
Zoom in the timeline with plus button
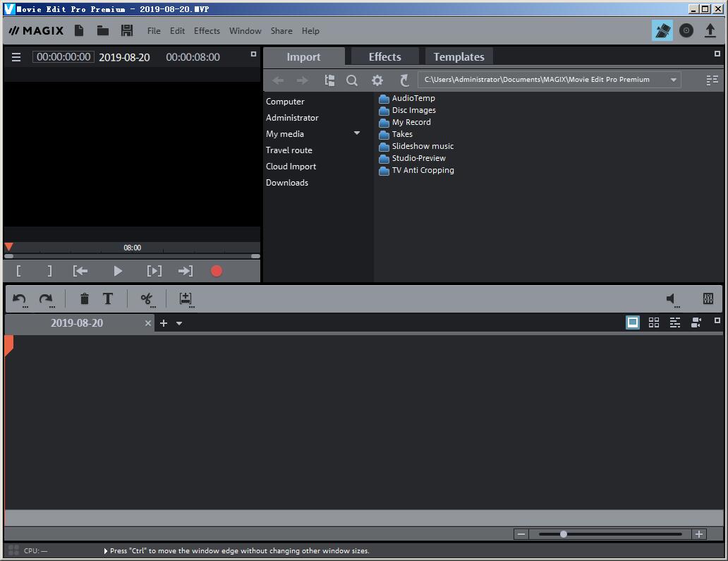[699, 534]
